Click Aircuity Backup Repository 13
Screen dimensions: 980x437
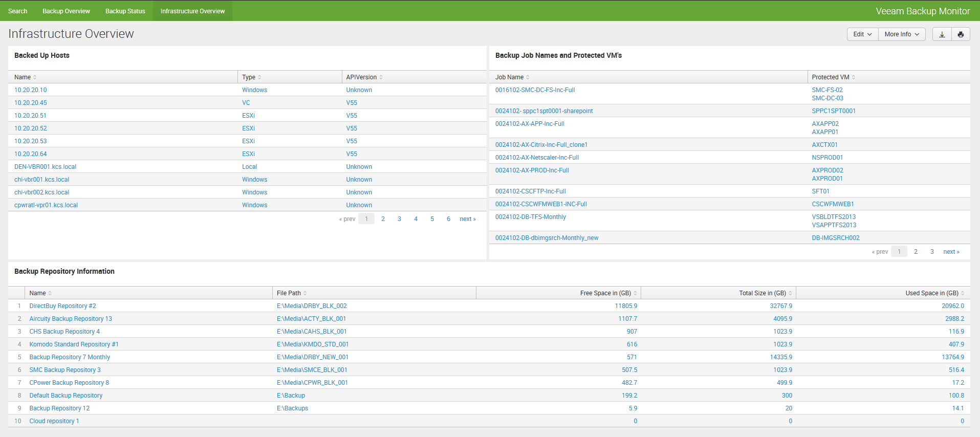(71, 319)
